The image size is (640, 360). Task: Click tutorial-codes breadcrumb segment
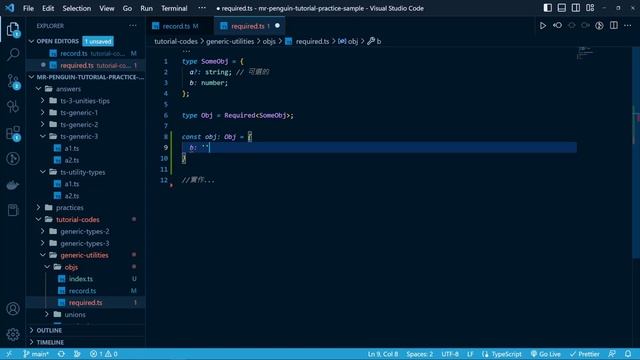click(x=176, y=41)
